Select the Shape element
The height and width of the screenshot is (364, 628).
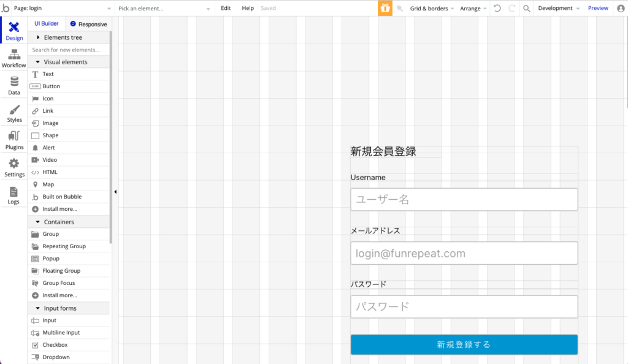(x=69, y=135)
